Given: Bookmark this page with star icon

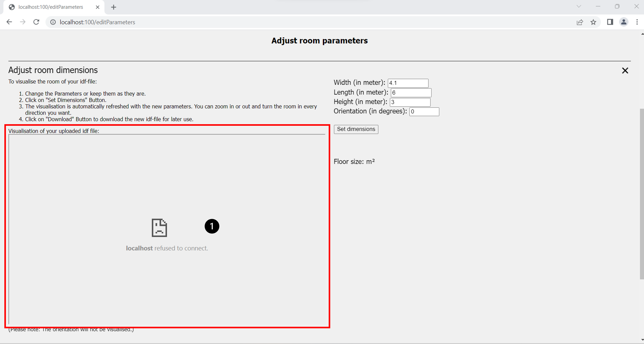Looking at the screenshot, I should [x=593, y=22].
